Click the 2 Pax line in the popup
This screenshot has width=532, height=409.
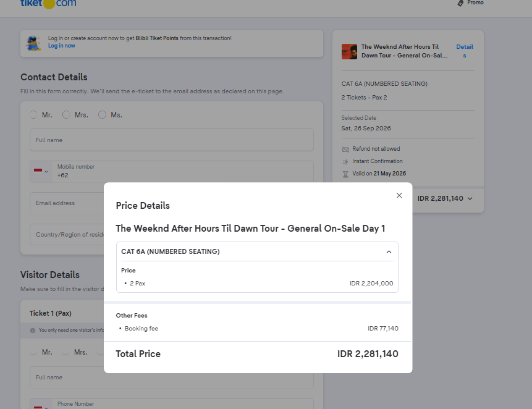click(137, 284)
